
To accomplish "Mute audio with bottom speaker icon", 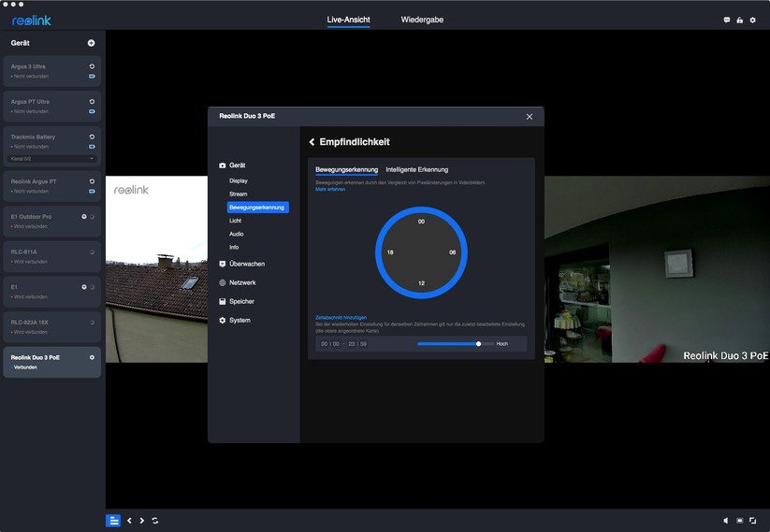I will [726, 521].
